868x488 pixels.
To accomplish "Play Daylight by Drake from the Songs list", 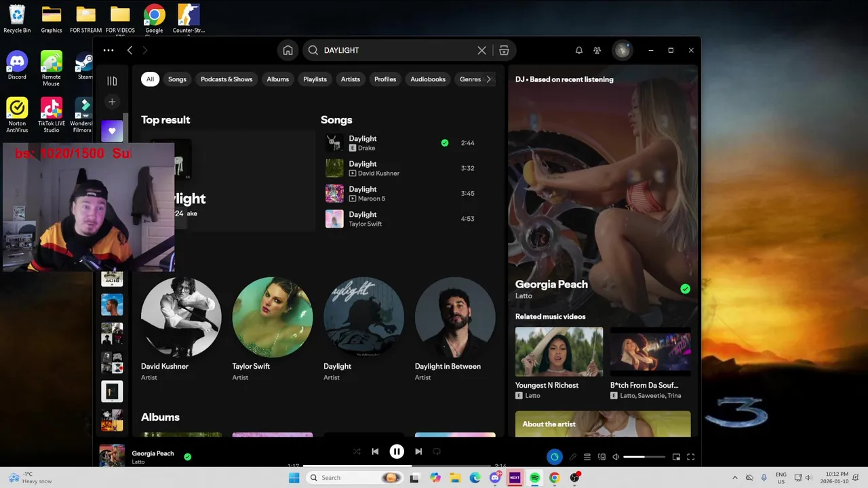I will point(334,143).
